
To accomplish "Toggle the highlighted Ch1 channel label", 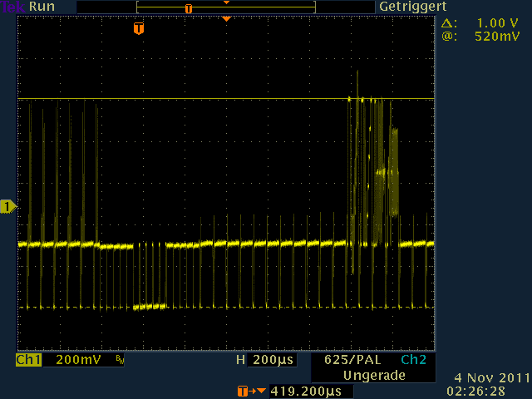I will (x=29, y=360).
